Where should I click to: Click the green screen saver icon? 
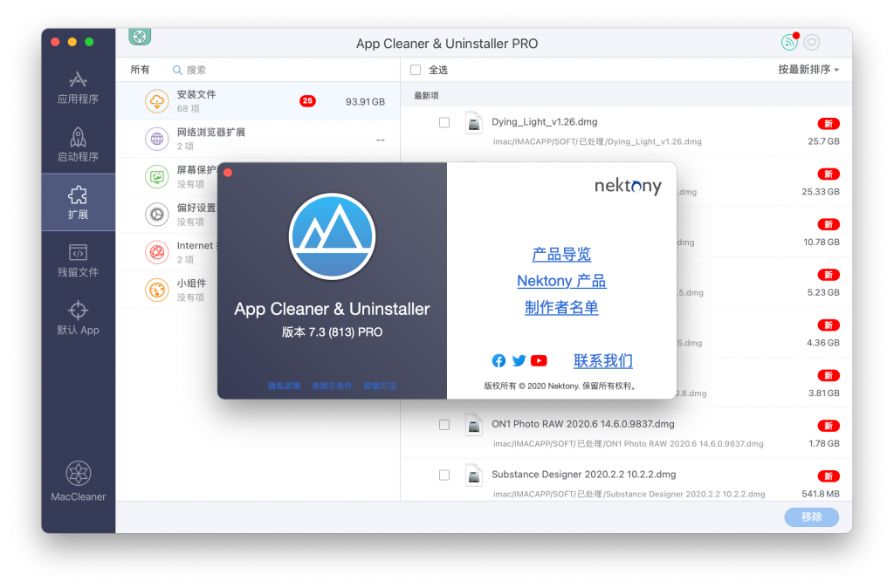(x=157, y=176)
